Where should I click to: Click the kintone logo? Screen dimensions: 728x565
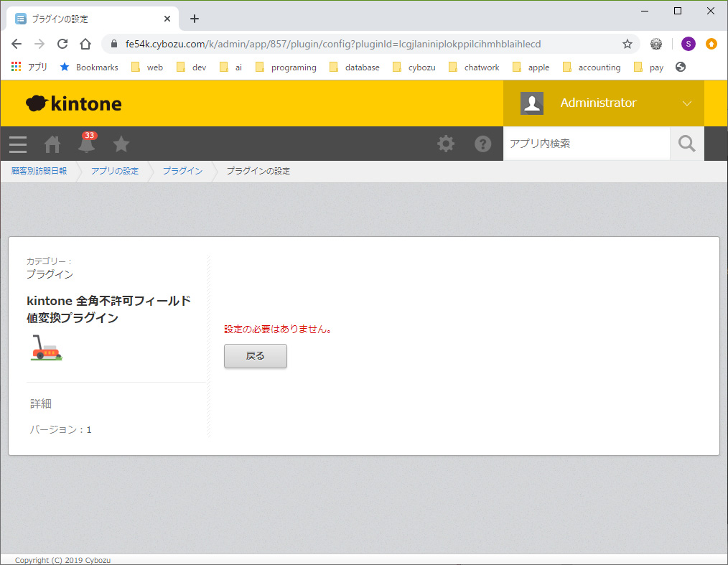click(x=74, y=103)
